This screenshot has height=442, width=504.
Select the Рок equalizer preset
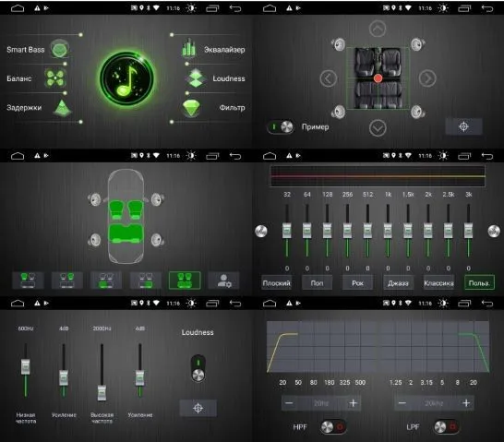[357, 283]
